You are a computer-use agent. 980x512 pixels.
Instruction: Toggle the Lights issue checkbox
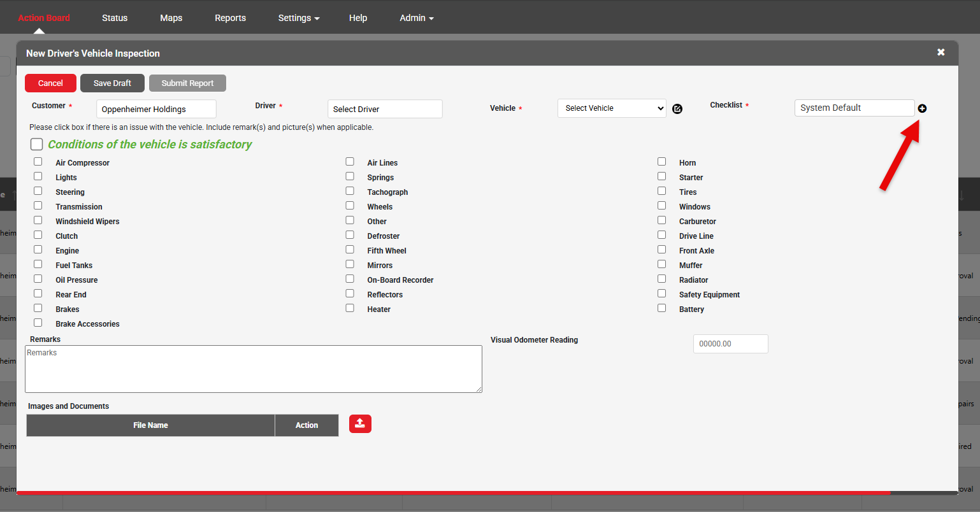click(x=38, y=176)
